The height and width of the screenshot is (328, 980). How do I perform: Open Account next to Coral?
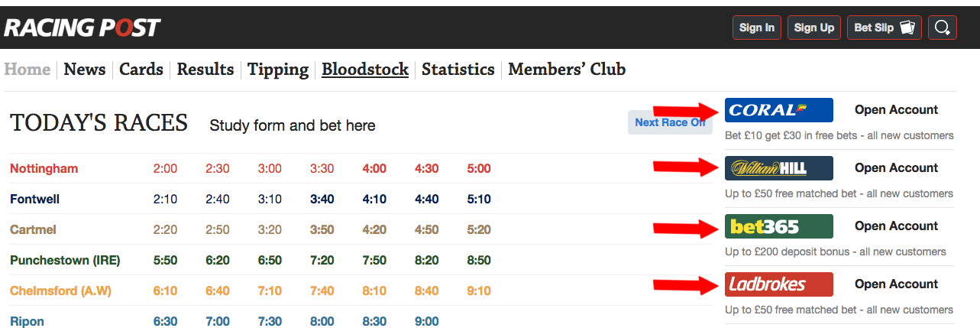(x=896, y=110)
